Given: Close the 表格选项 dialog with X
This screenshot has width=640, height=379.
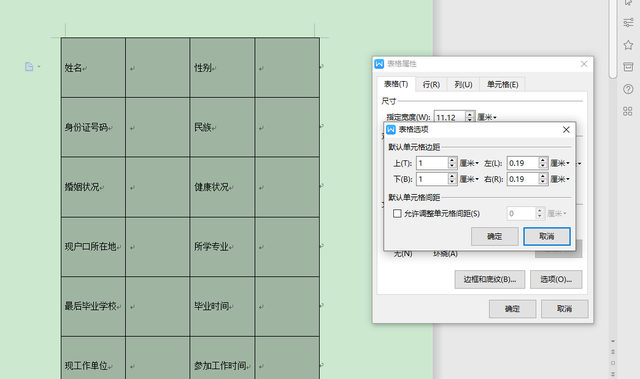Looking at the screenshot, I should pyautogui.click(x=566, y=129).
